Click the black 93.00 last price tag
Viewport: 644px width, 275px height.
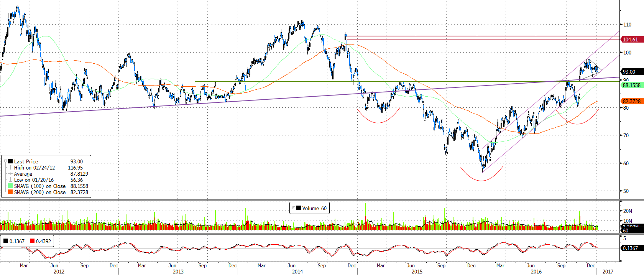pyautogui.click(x=631, y=72)
